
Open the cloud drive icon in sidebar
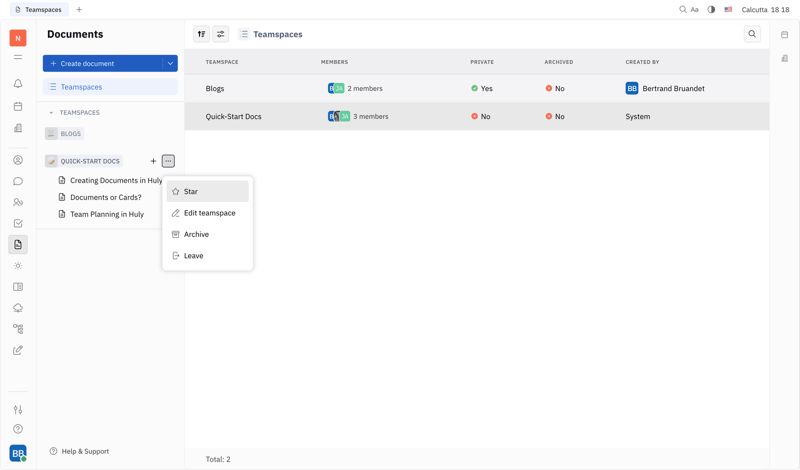[x=18, y=308]
